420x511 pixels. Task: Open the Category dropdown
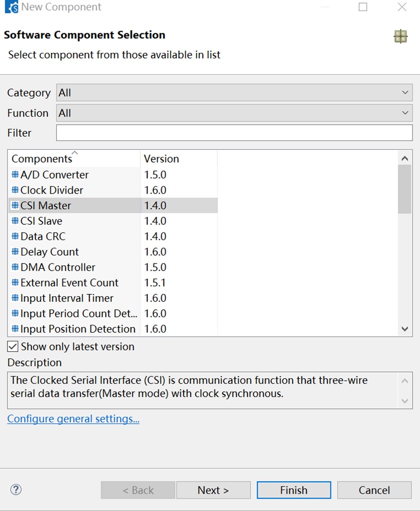pos(234,93)
